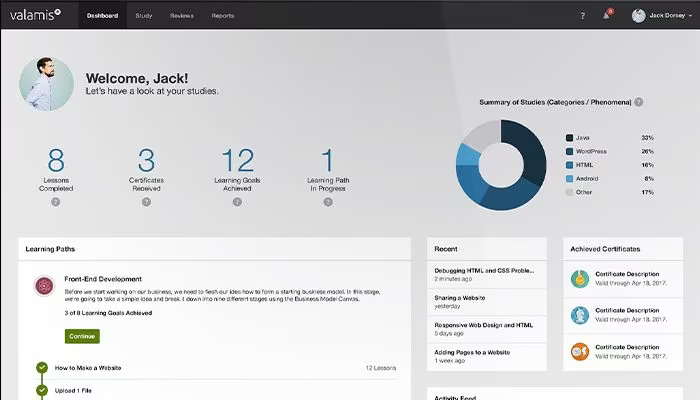Click the help icon under Learning Path In Progress
700x400 pixels.
click(328, 202)
